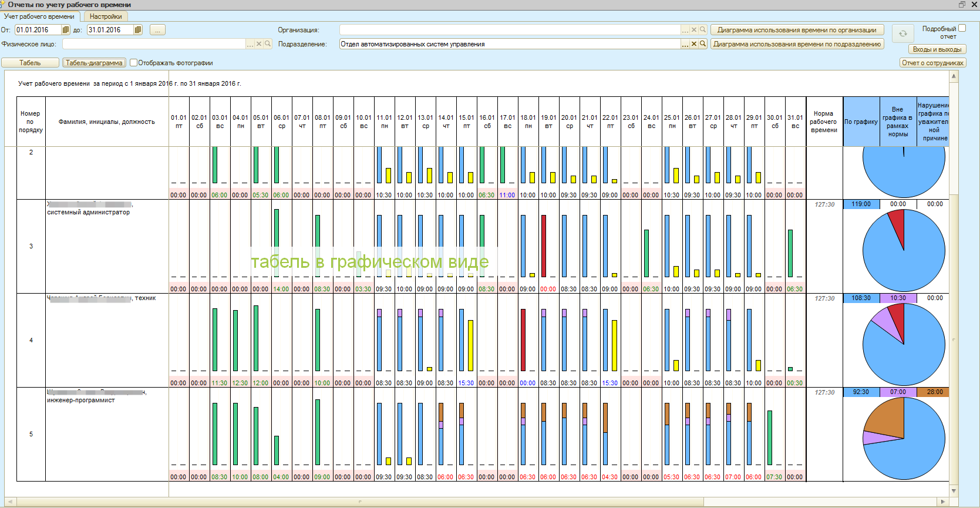
Task: Toggle 'Отображать фотографии' checkbox
Action: point(133,63)
